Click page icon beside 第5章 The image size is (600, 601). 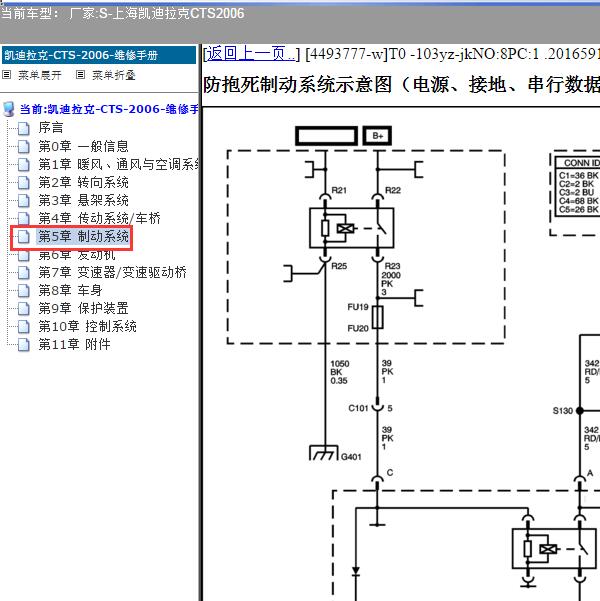click(x=24, y=237)
